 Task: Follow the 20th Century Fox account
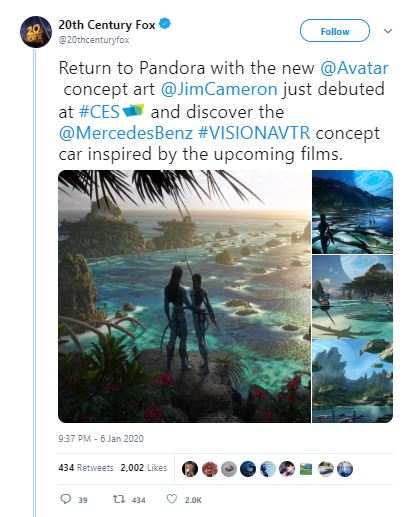[335, 31]
